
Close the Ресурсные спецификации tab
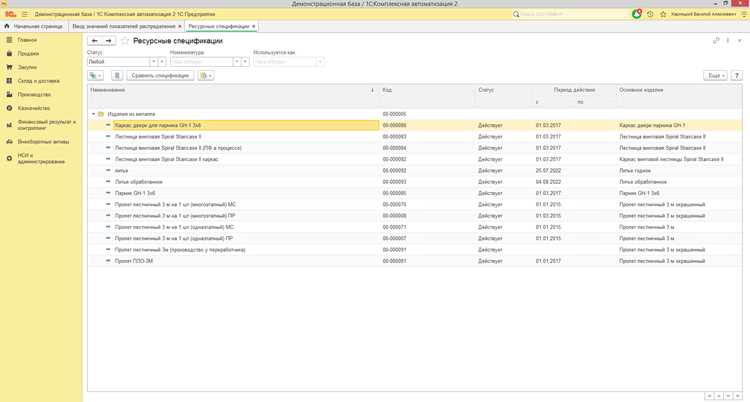[x=254, y=26]
